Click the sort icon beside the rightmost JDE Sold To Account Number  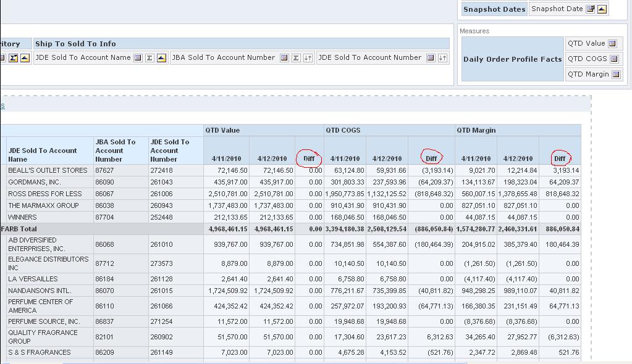(x=442, y=57)
